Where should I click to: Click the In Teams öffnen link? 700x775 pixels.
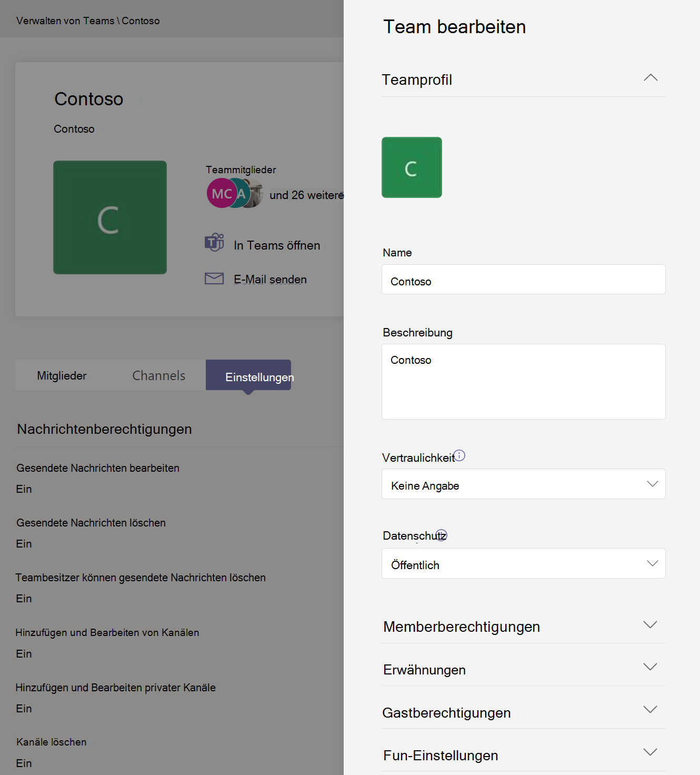coord(277,245)
